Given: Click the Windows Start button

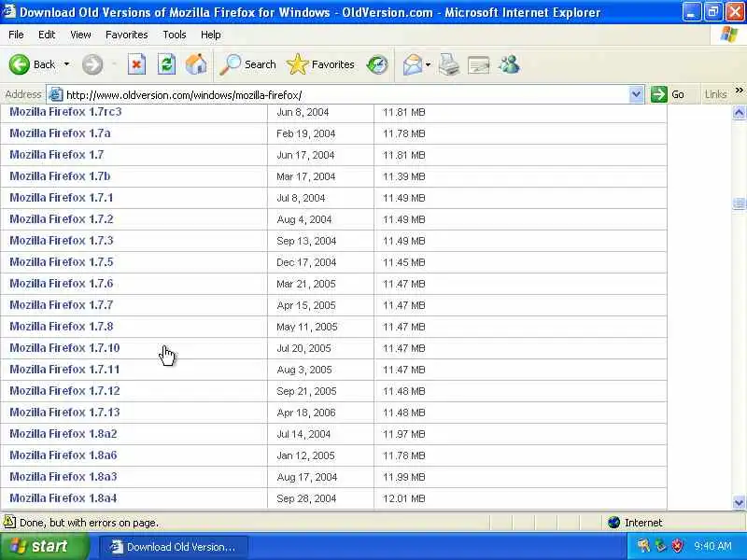Looking at the screenshot, I should point(44,546).
